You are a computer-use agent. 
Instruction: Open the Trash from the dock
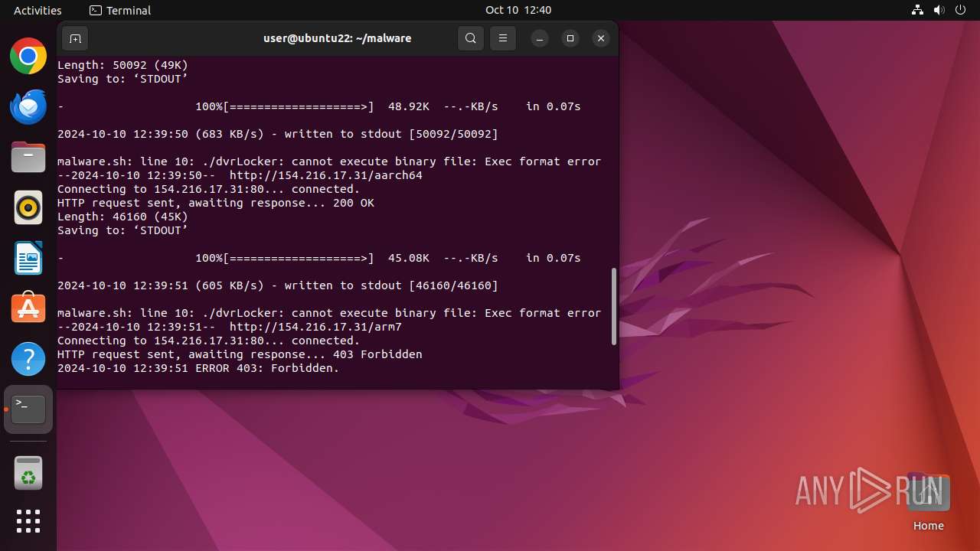28,474
